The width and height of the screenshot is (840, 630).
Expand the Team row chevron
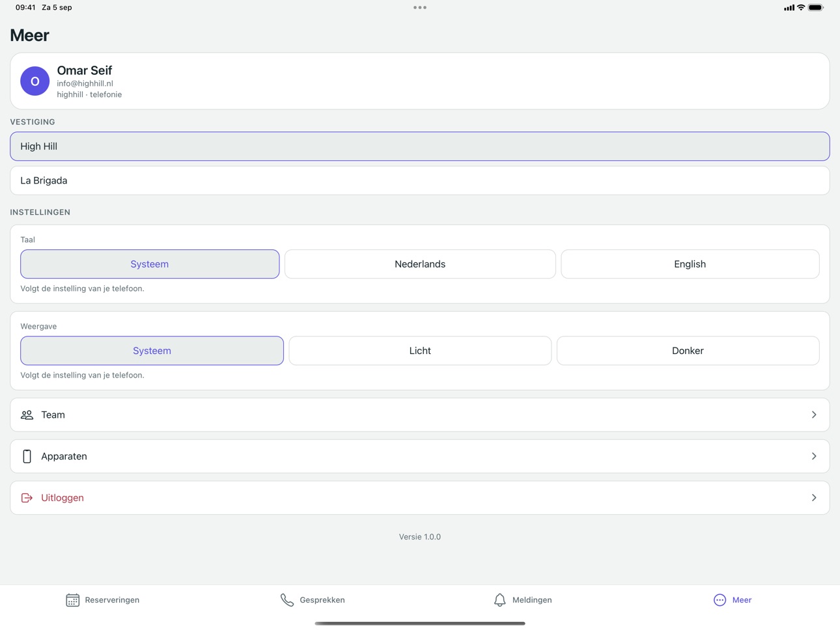814,415
